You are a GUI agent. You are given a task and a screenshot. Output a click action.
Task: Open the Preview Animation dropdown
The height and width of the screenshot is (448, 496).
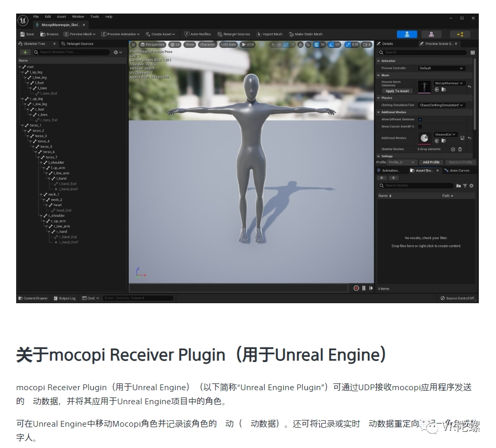(x=120, y=34)
